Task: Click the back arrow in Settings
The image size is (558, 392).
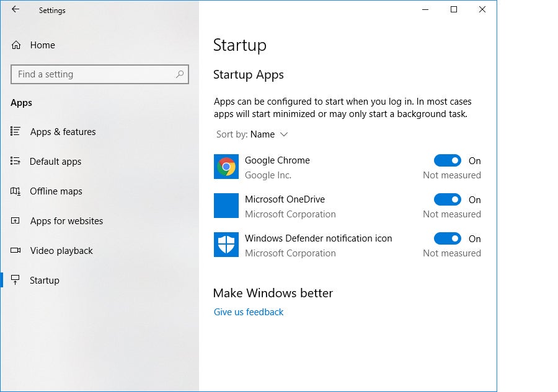Action: point(15,9)
